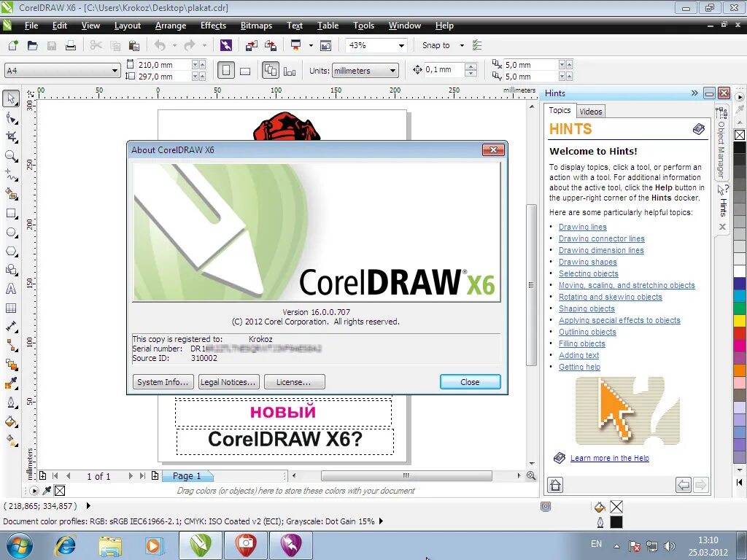Increase nudge distance with stepper
747x560 pixels.
tap(471, 66)
